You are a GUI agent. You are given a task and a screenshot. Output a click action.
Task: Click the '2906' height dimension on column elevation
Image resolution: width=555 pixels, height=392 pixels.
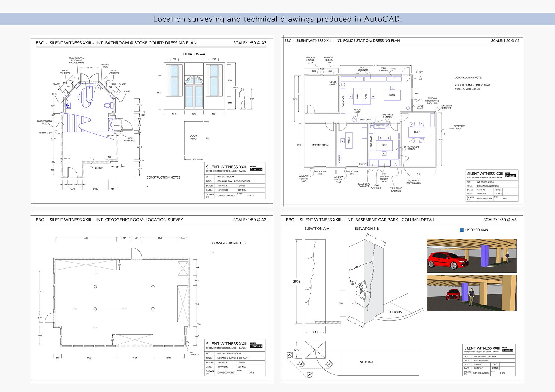[297, 282]
